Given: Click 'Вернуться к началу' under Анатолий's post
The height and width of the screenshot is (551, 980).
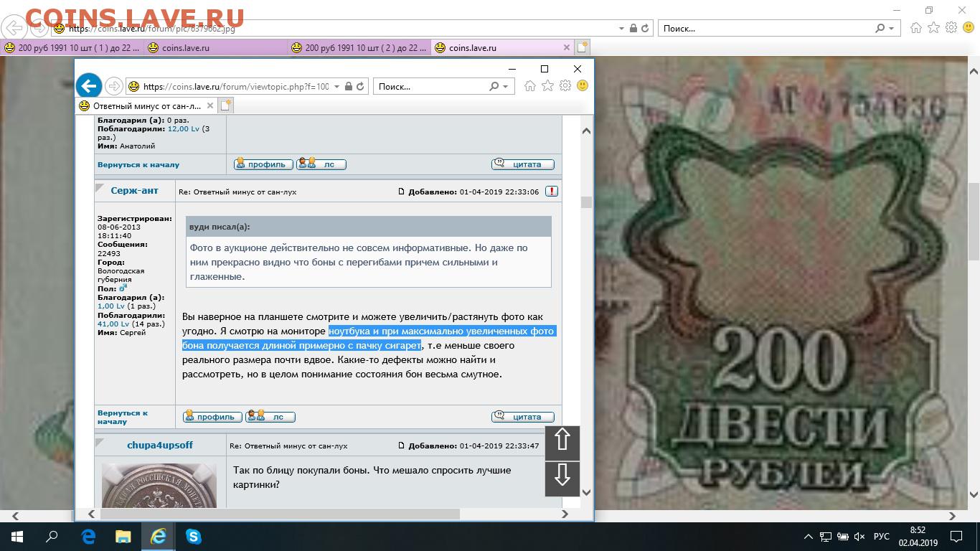Looking at the screenshot, I should click(x=138, y=164).
